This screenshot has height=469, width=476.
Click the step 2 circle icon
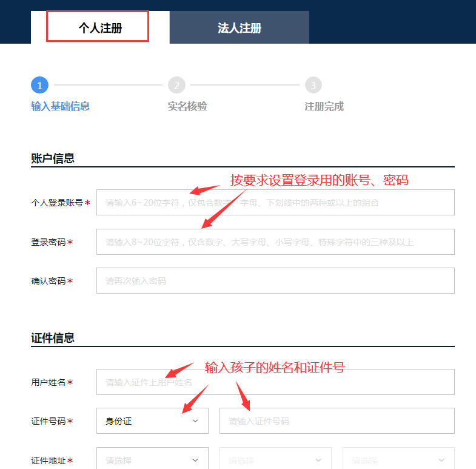176,86
